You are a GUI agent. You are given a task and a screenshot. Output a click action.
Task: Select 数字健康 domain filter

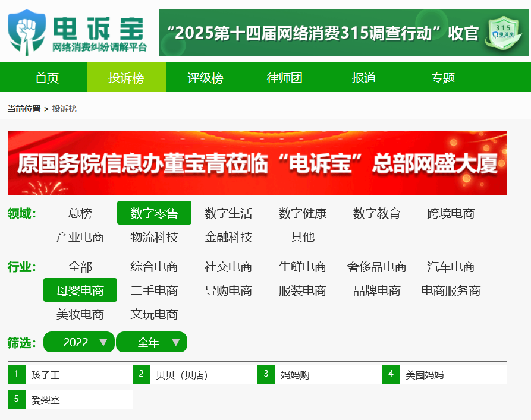point(303,213)
